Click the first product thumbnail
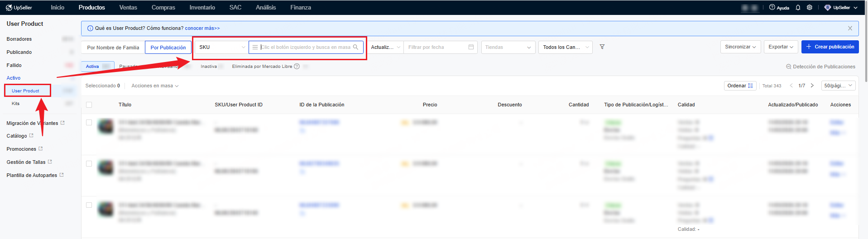 tap(106, 126)
